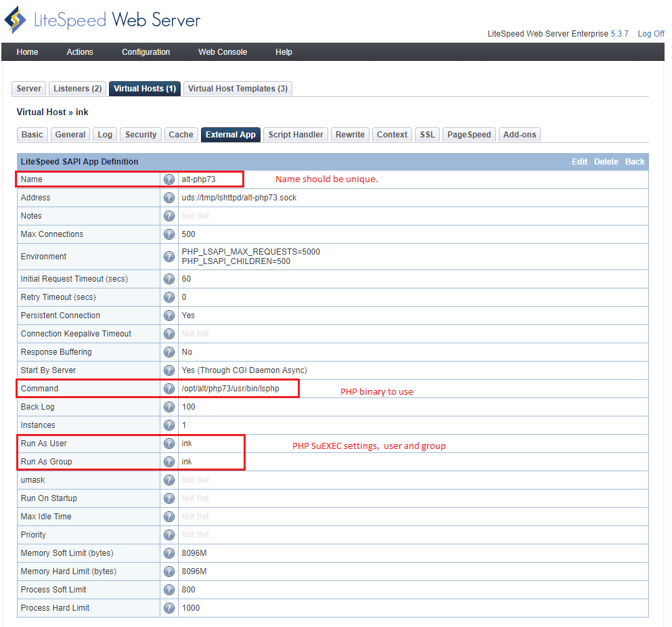Go to the SSL sub-tab
This screenshot has height=627, width=672.
point(427,135)
